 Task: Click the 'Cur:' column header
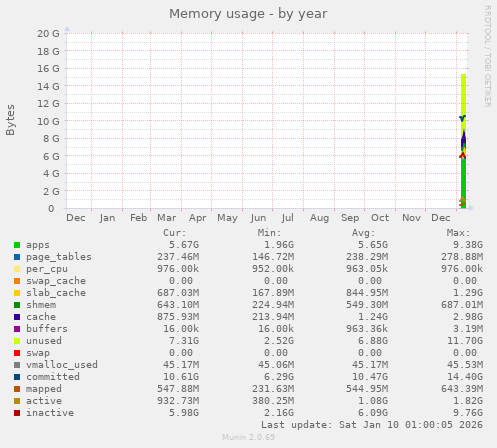click(x=175, y=233)
